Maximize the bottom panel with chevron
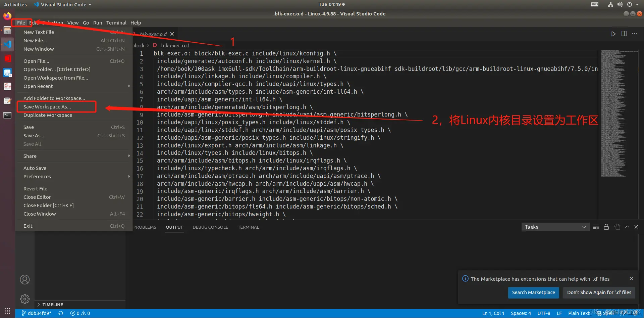 [x=627, y=227]
